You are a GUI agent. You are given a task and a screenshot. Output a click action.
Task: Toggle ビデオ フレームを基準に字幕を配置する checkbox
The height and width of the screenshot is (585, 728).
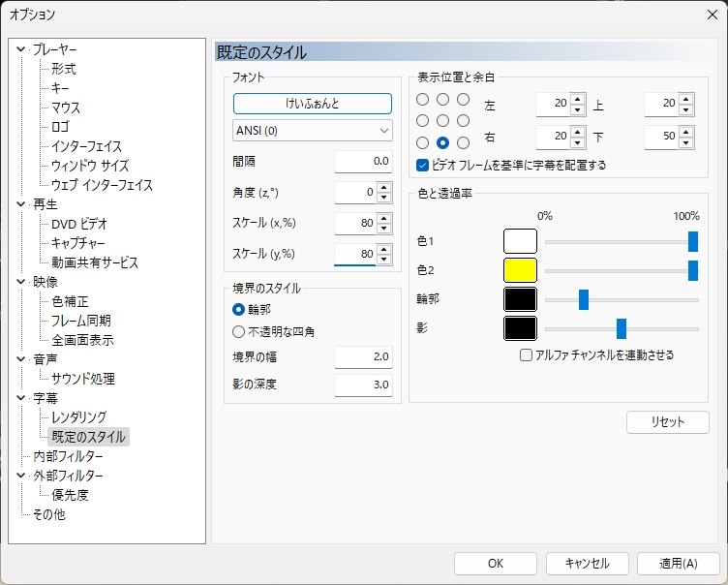click(422, 165)
